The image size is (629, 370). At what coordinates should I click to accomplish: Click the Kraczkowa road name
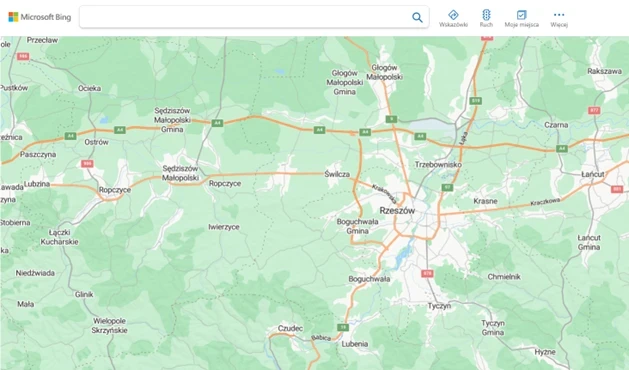coord(545,202)
